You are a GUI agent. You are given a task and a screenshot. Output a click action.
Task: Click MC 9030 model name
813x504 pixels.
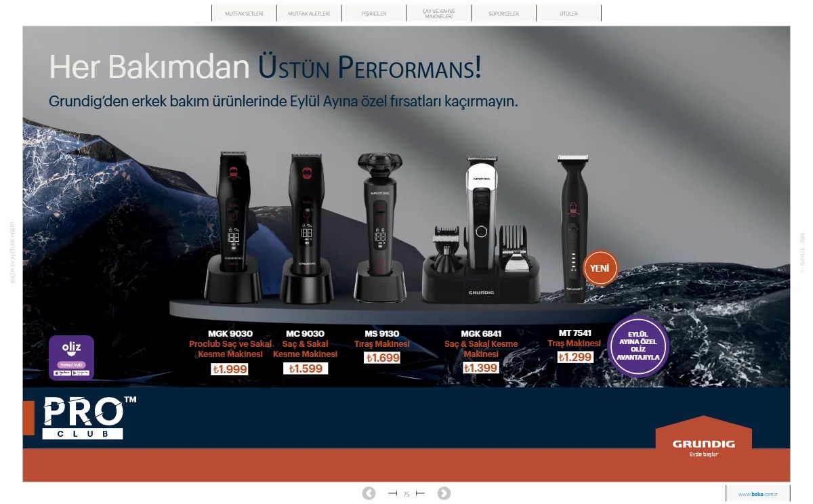pos(305,333)
